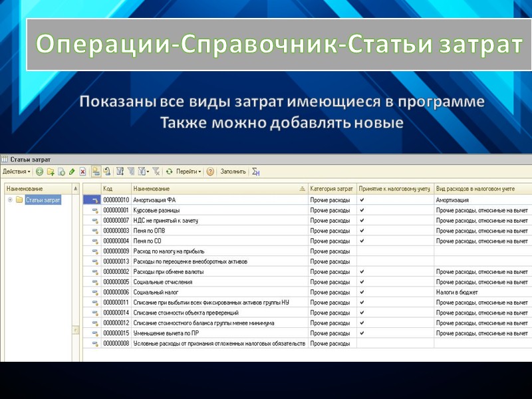Toggle tax checkbox for НДС не принятый к зачету
This screenshot has width=532, height=399.
[362, 221]
